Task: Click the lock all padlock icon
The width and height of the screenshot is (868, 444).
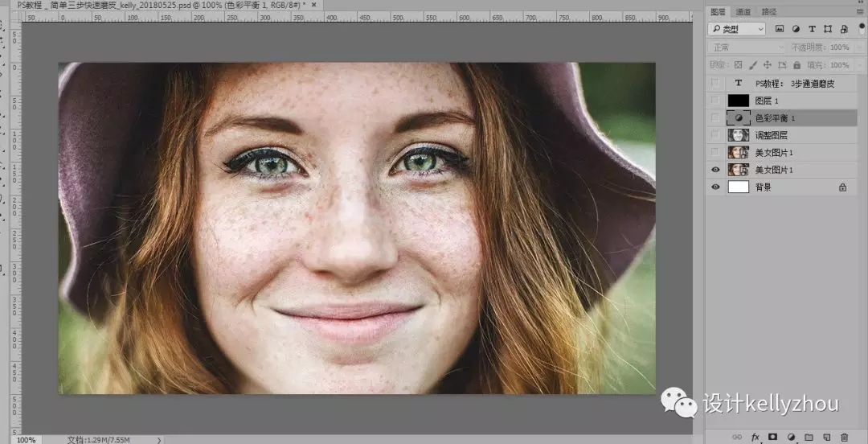Action: pyautogui.click(x=796, y=65)
